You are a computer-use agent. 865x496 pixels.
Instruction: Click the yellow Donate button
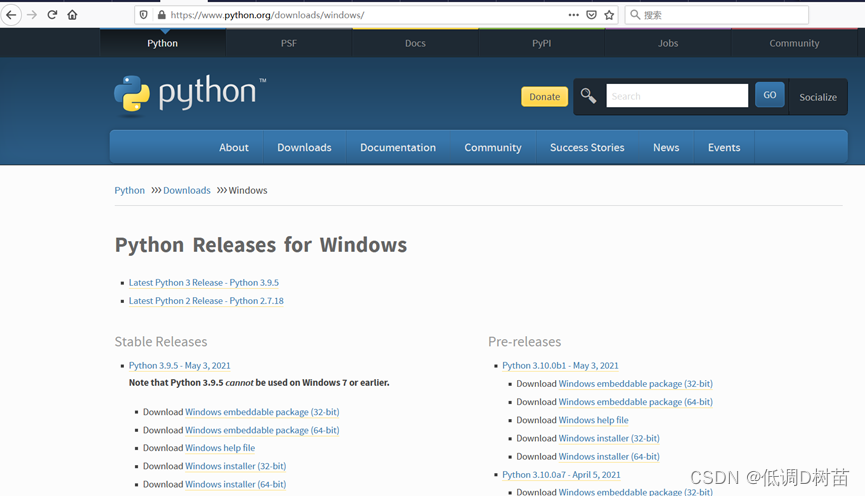544,97
